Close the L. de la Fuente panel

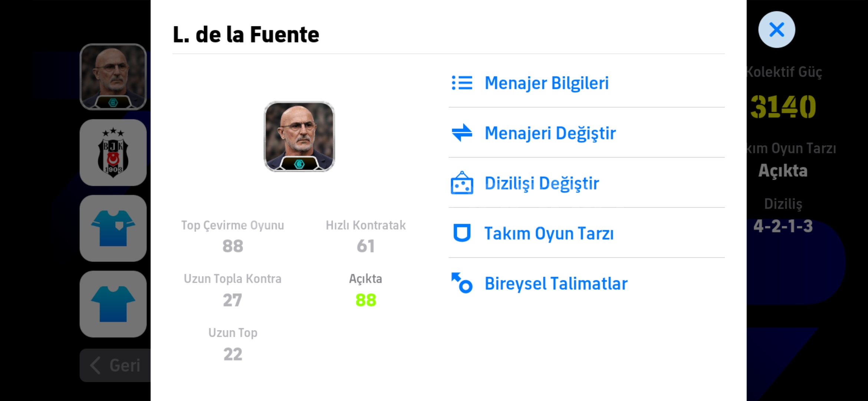tap(776, 30)
